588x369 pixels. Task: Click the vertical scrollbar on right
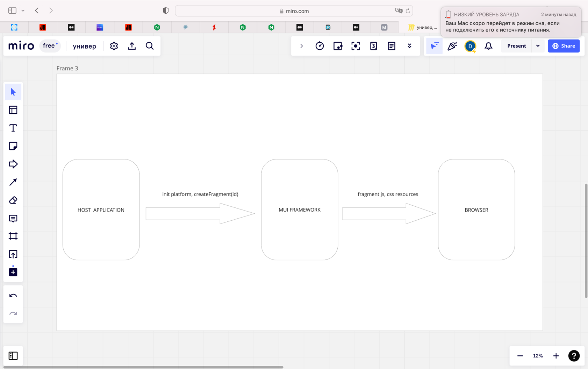[586, 241]
